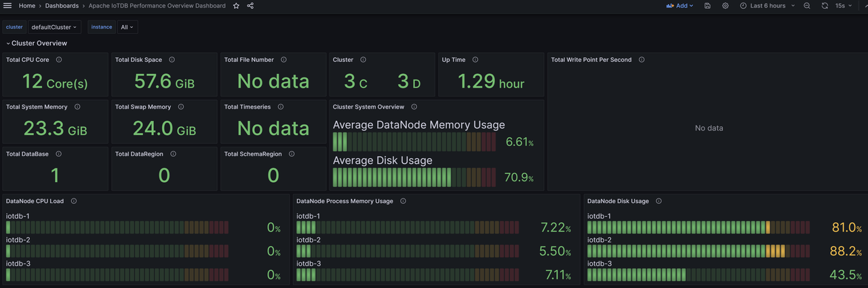Zoom out the time range
868x288 pixels.
point(806,5)
